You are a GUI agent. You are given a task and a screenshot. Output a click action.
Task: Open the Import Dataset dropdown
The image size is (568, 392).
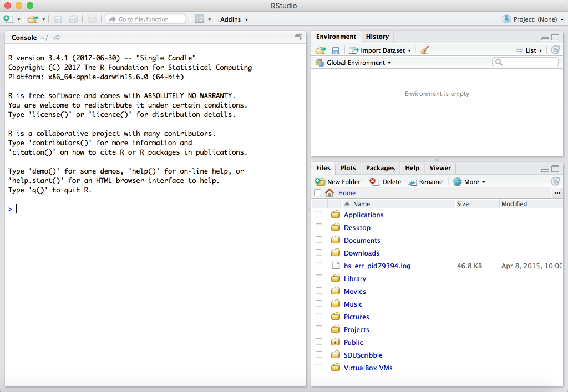click(x=379, y=50)
